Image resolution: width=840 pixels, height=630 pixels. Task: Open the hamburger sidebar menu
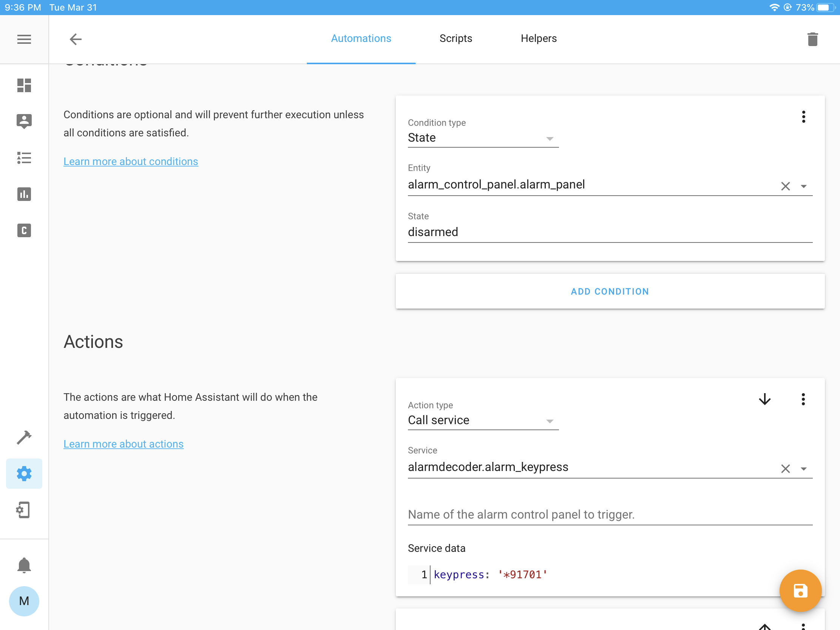(24, 39)
